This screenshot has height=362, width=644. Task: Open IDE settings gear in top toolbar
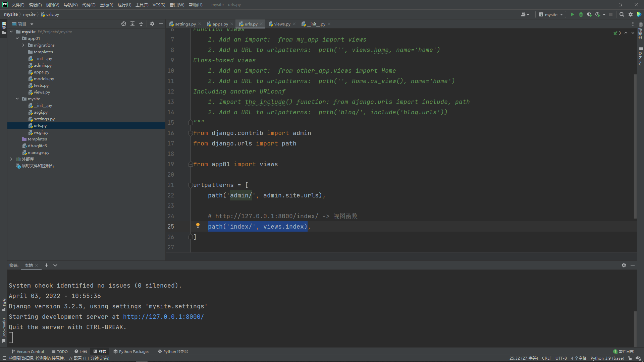pos(631,14)
